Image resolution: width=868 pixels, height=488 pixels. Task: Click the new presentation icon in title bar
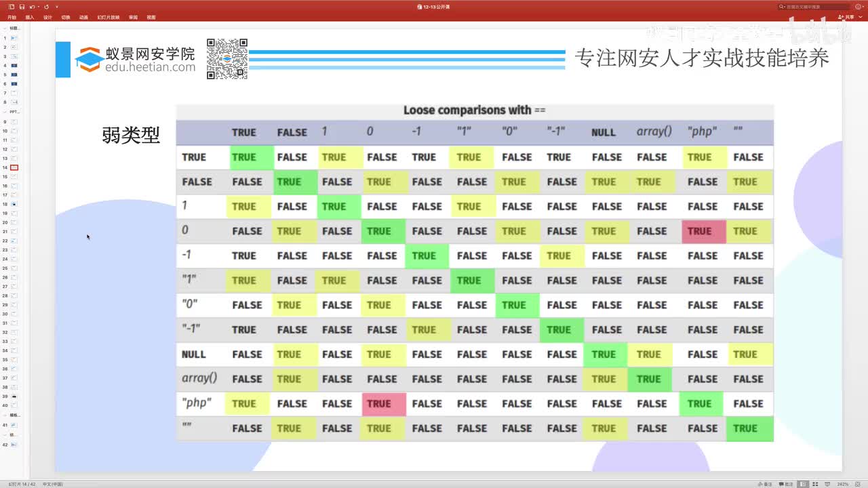12,7
